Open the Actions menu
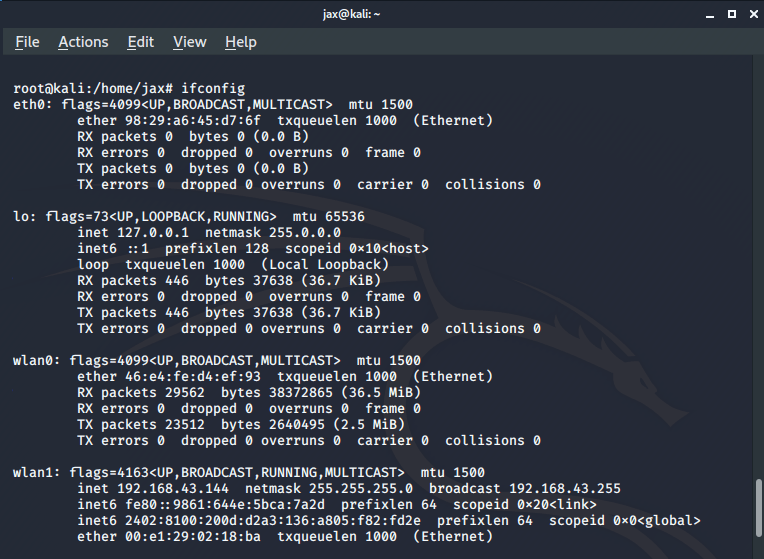Viewport: 764px width, 559px height. point(83,42)
